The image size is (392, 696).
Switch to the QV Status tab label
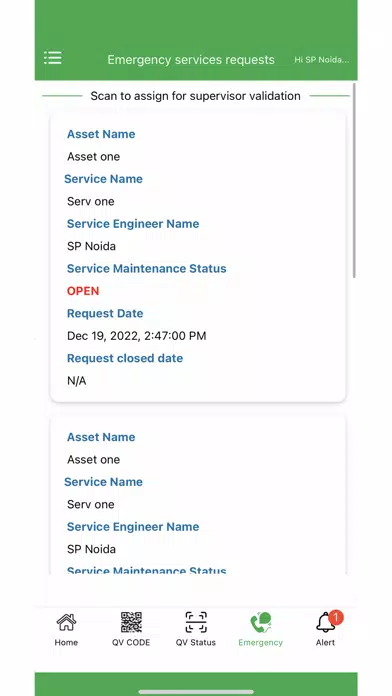pyautogui.click(x=196, y=642)
